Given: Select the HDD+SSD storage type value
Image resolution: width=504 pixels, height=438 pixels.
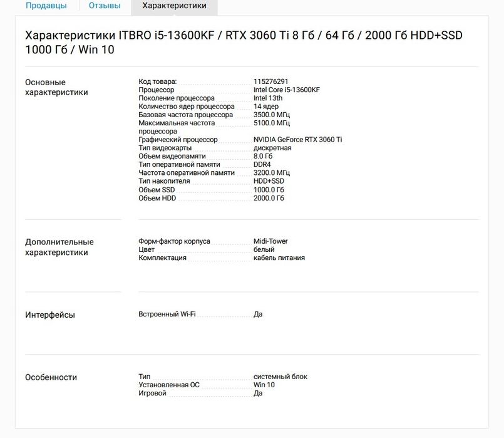Looking at the screenshot, I should tap(269, 181).
